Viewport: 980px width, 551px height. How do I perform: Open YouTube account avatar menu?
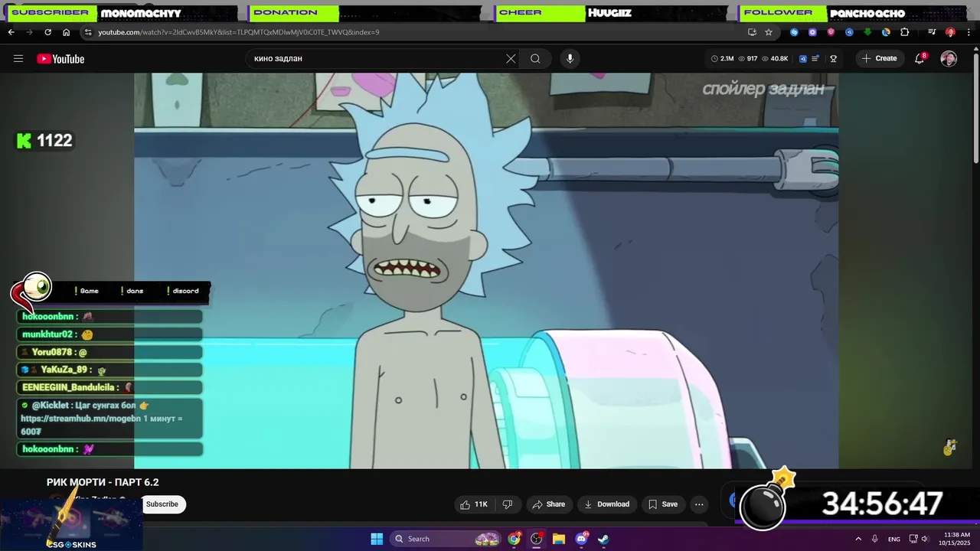click(x=949, y=59)
